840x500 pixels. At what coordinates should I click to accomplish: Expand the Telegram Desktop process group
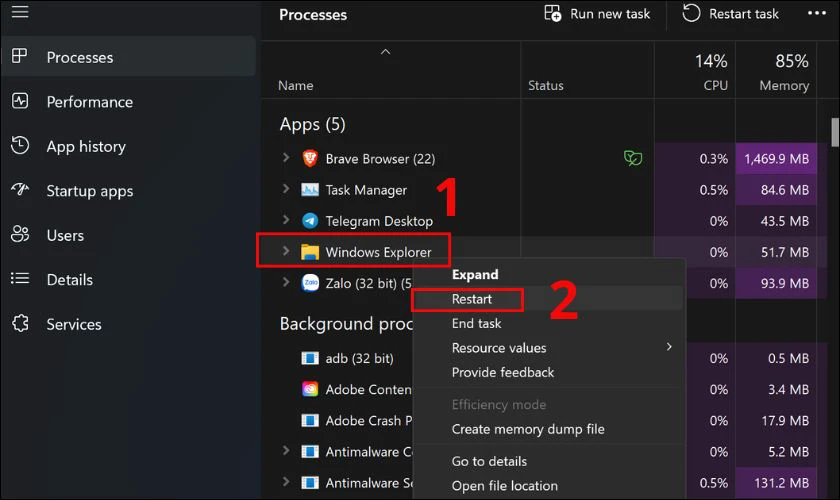[x=286, y=220]
